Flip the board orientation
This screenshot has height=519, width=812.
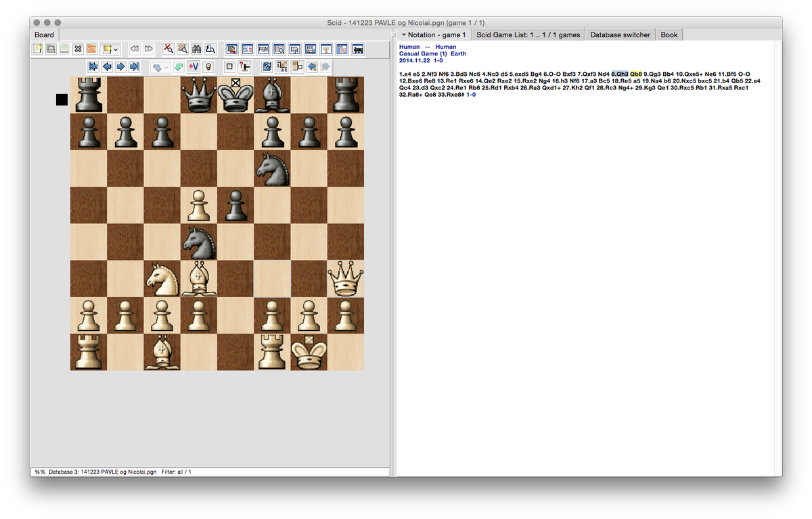tap(266, 67)
